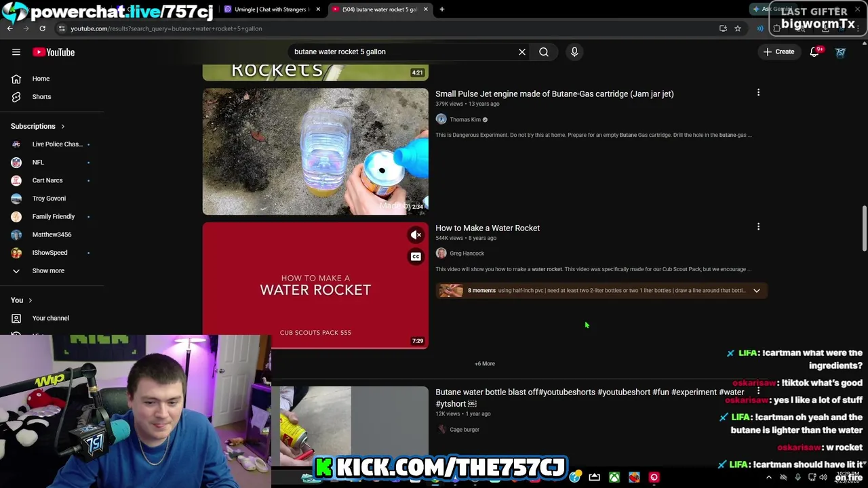This screenshot has height=488, width=868.
Task: Play the Butane water bottle blast off thumbnail
Action: click(350, 426)
